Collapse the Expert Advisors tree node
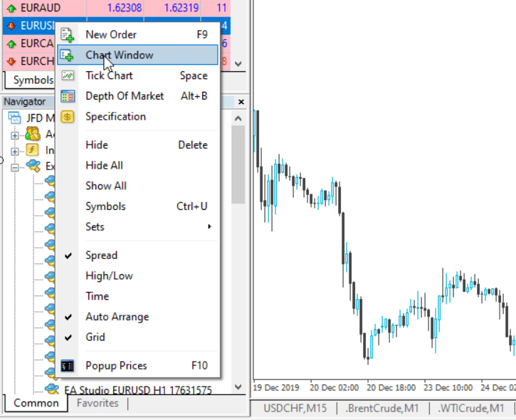Screen dimensions: 516x420 point(15,166)
